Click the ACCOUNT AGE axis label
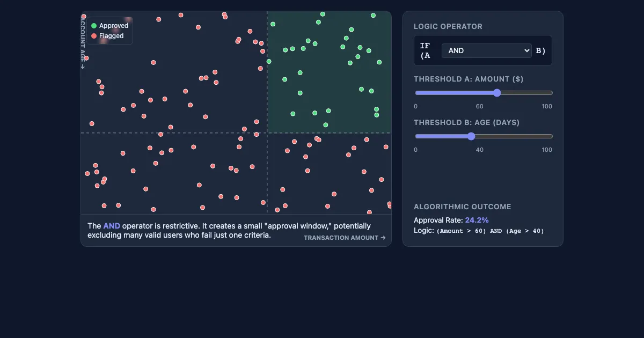Screen dimensions: 644x338 pyautogui.click(x=83, y=42)
